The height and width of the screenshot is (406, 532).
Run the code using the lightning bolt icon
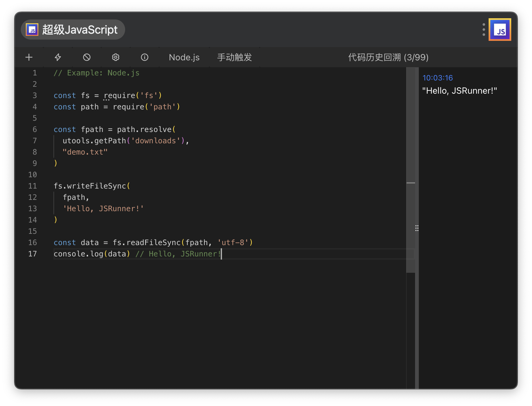(58, 57)
